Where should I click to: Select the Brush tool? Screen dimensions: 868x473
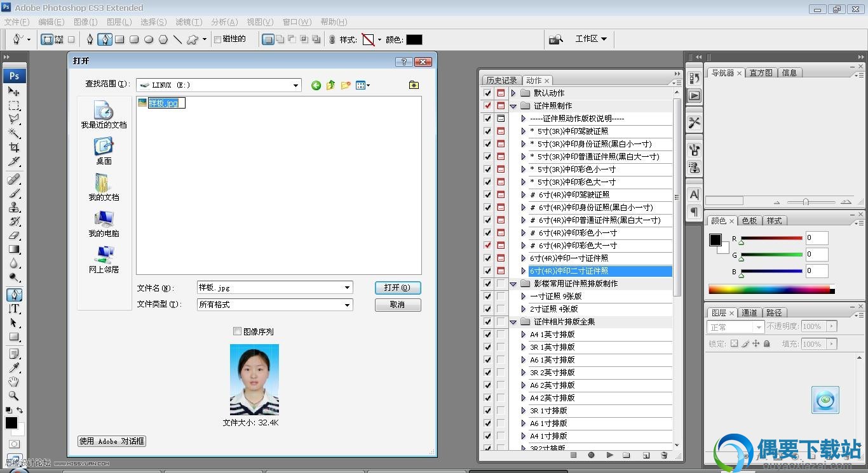(14, 193)
